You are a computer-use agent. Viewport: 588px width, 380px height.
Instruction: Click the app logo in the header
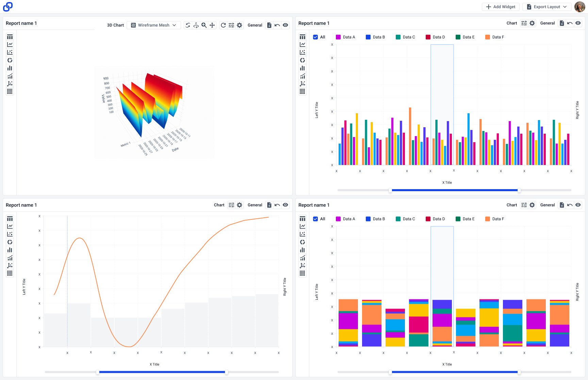click(x=8, y=7)
